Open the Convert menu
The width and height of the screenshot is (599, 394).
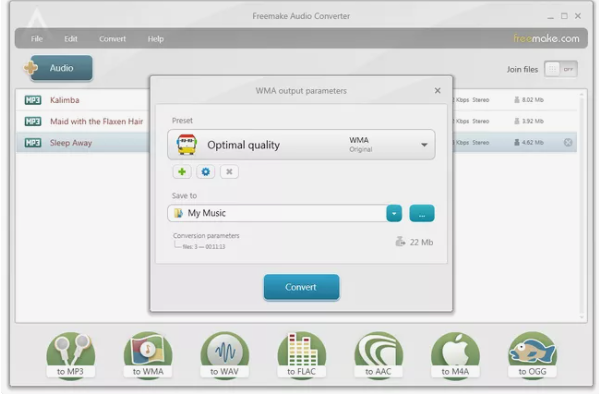(x=112, y=39)
